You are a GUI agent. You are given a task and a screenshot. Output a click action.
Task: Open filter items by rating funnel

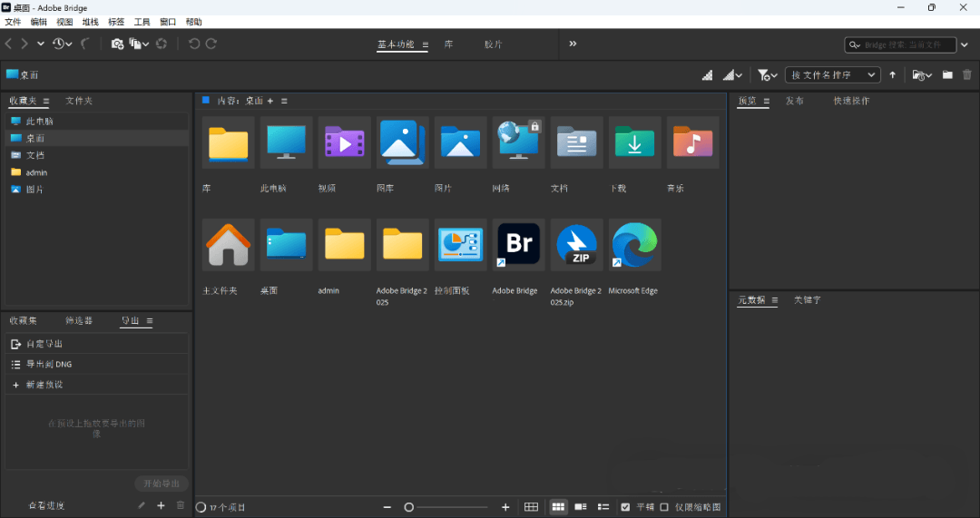coord(768,75)
